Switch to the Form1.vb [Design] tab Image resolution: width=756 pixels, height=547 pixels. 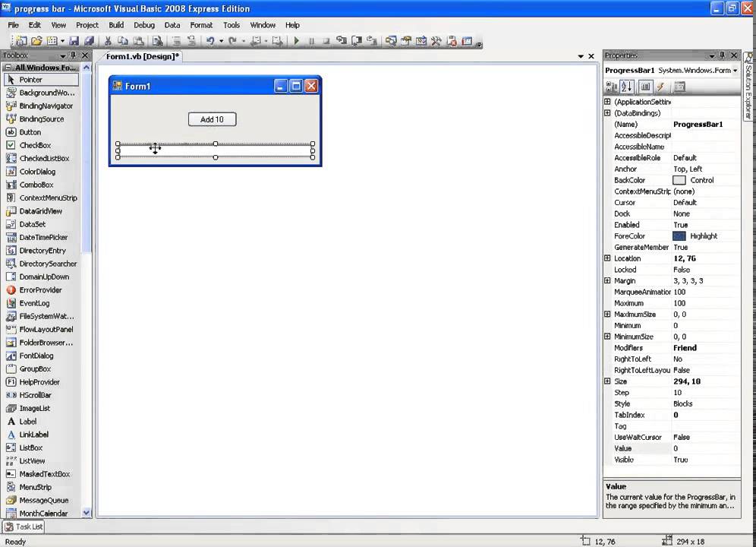pyautogui.click(x=142, y=56)
